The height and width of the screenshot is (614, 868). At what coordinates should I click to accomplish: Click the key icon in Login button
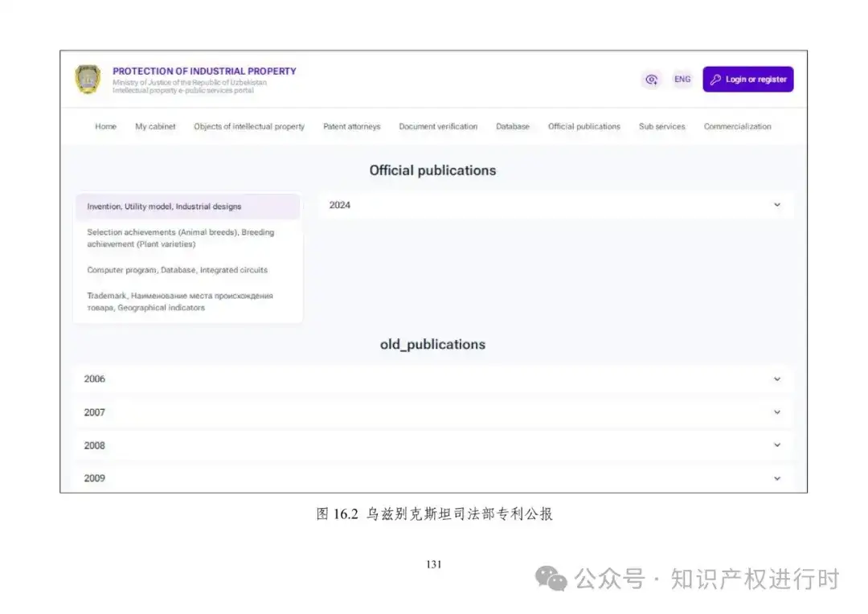pos(715,80)
